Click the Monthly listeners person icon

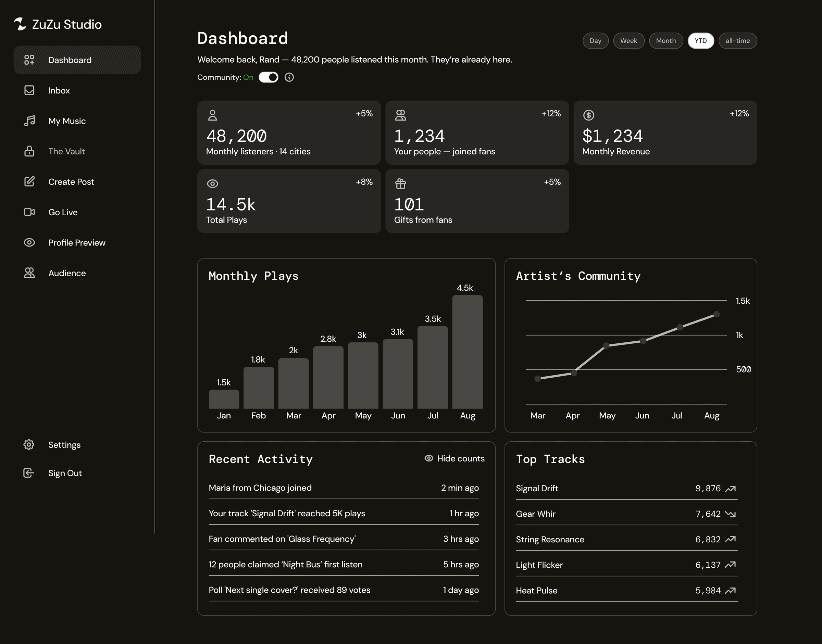point(212,115)
